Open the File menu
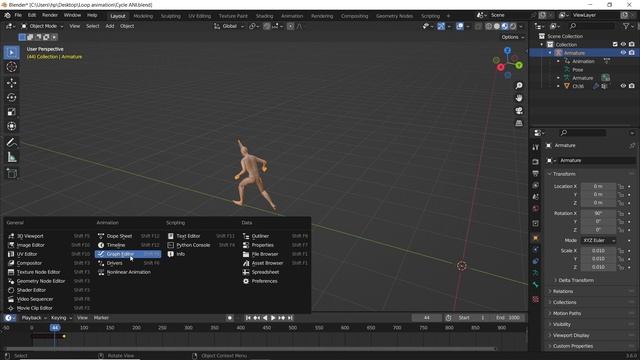Viewport: 640px width, 360px height. [x=18, y=15]
